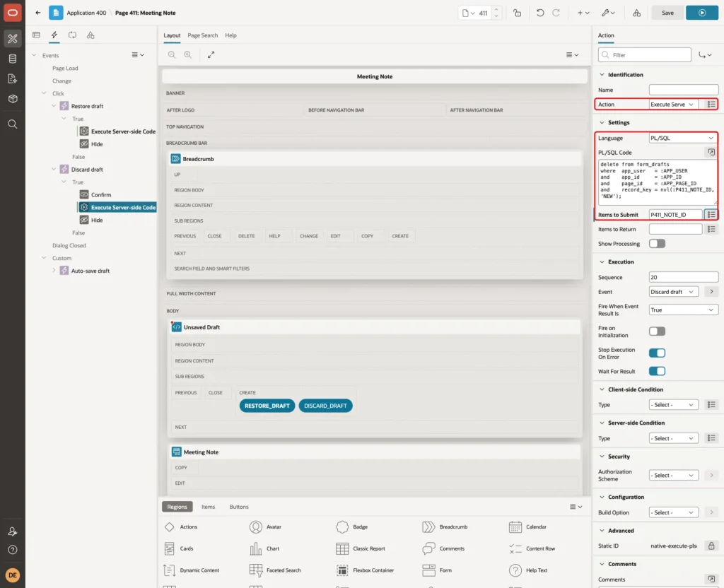
Task: Select the Regions gallery tab
Action: 177,507
